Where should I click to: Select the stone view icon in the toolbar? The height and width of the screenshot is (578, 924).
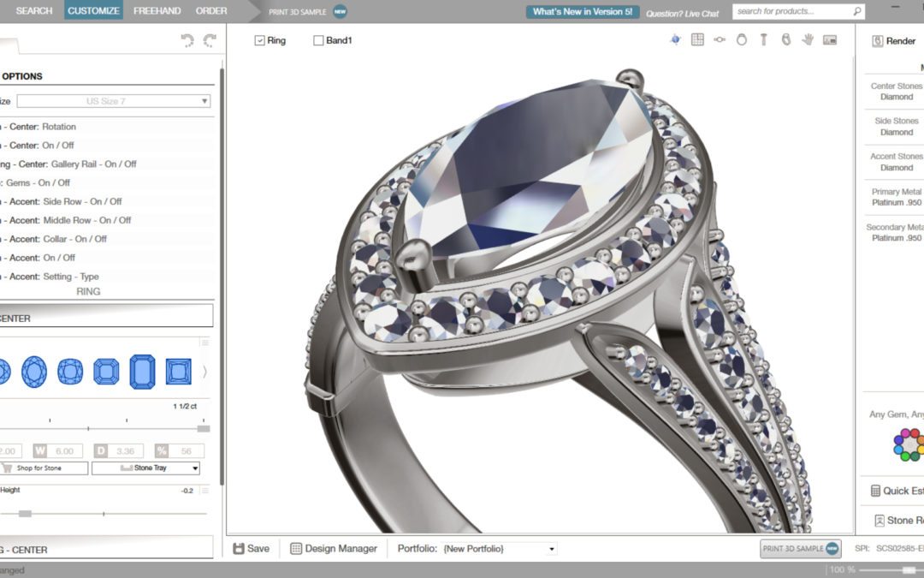coord(719,39)
